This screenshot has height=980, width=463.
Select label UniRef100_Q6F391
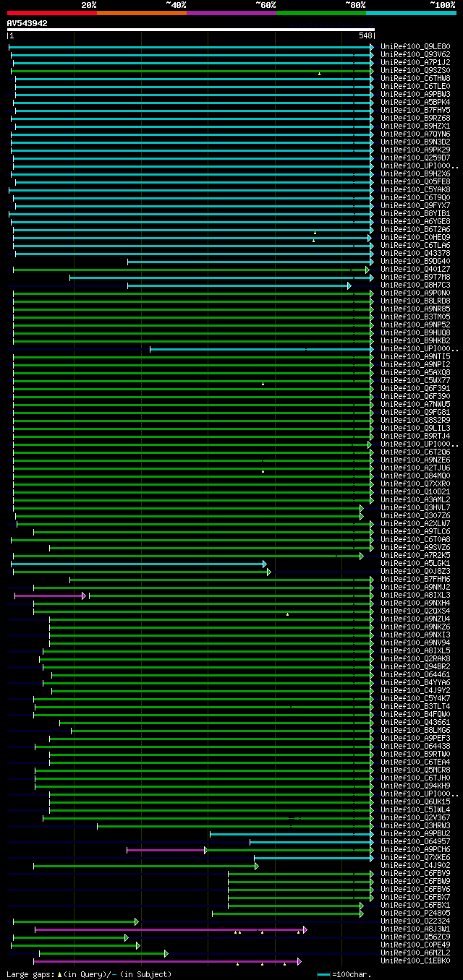tap(415, 389)
